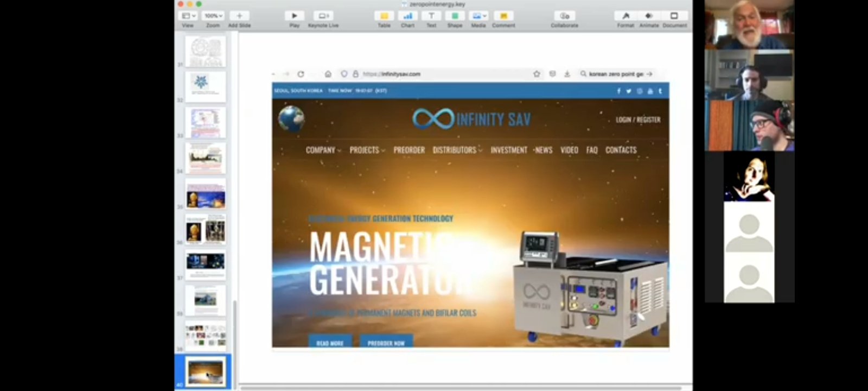
Task: Toggle the Format inspector panel
Action: pyautogui.click(x=626, y=16)
